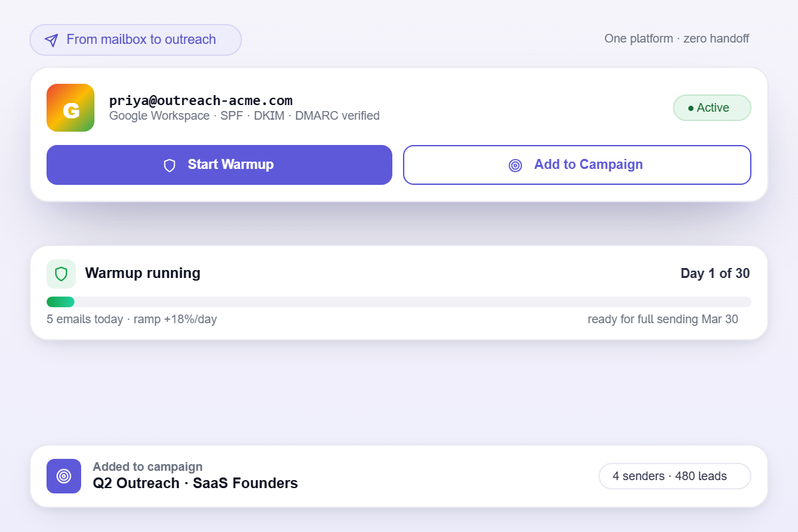Click the Add to Campaign button
Viewport: 798px width, 532px height.
pyautogui.click(x=577, y=165)
